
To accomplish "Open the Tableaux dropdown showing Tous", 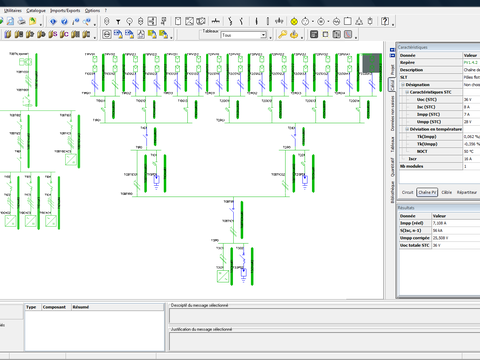I will [244, 35].
